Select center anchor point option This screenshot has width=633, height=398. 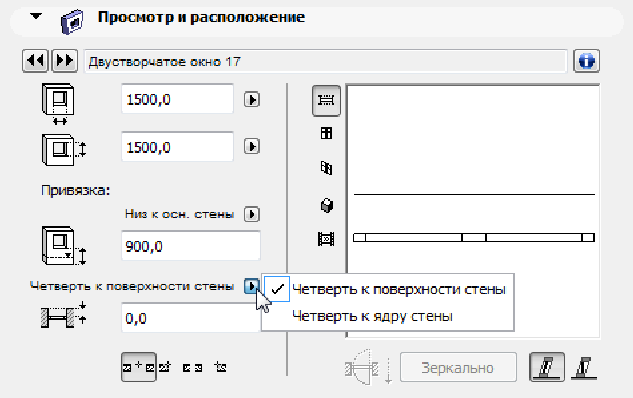click(x=138, y=367)
